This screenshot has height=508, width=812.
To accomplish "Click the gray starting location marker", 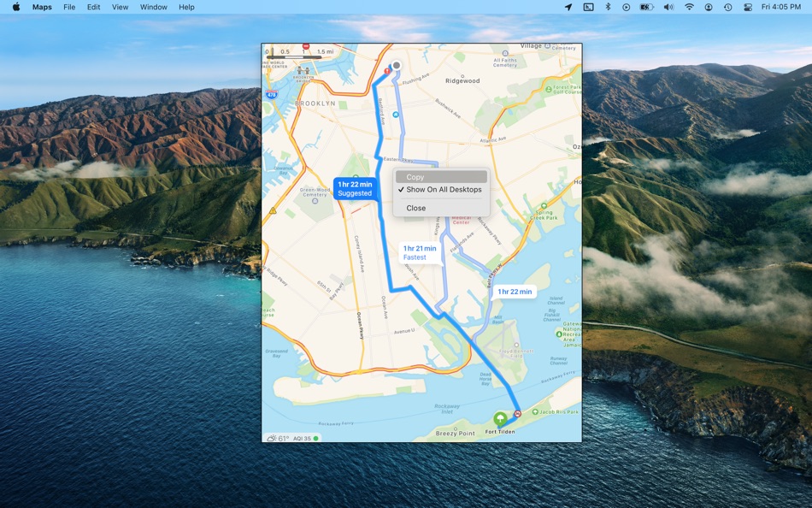I will point(396,65).
